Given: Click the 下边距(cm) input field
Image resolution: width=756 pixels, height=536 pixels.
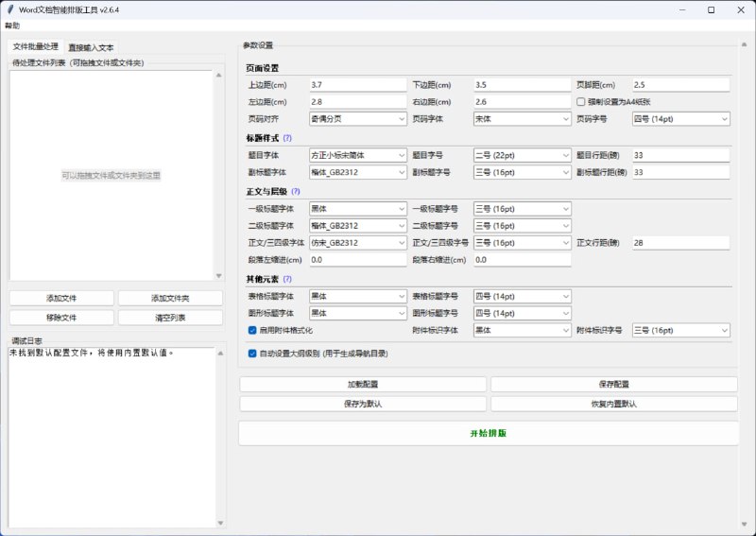Looking at the screenshot, I should tap(523, 85).
